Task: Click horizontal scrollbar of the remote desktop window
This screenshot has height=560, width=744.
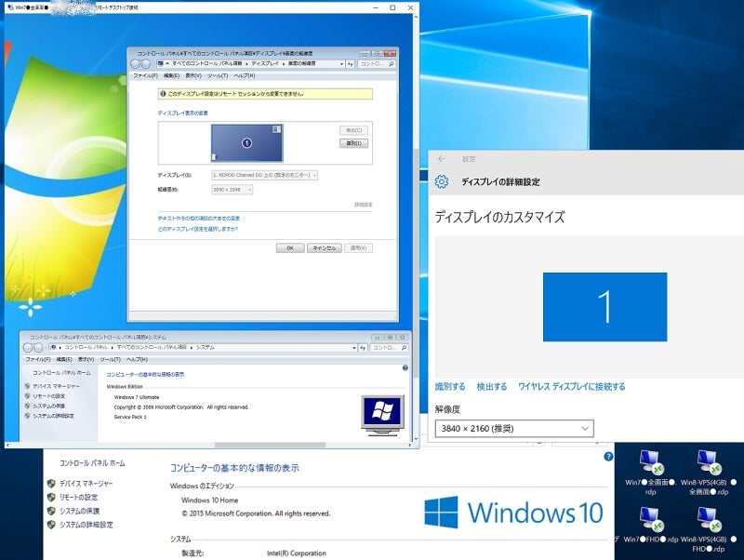Action: tap(270, 446)
